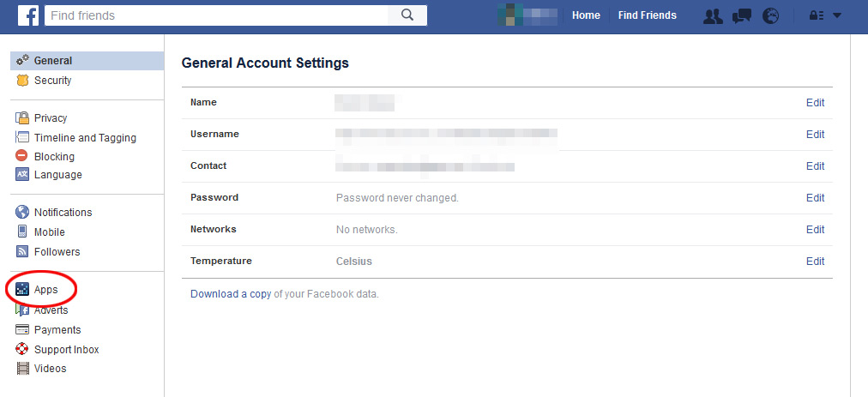Go to the Home page link

586,15
